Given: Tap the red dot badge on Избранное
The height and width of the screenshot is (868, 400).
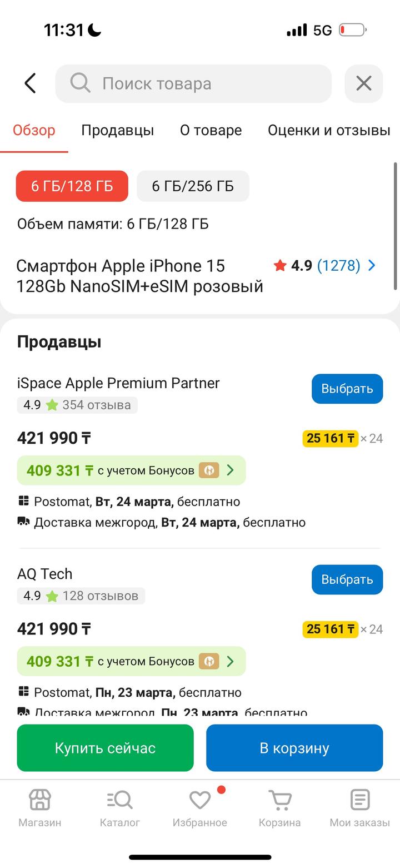Looking at the screenshot, I should coord(222,788).
